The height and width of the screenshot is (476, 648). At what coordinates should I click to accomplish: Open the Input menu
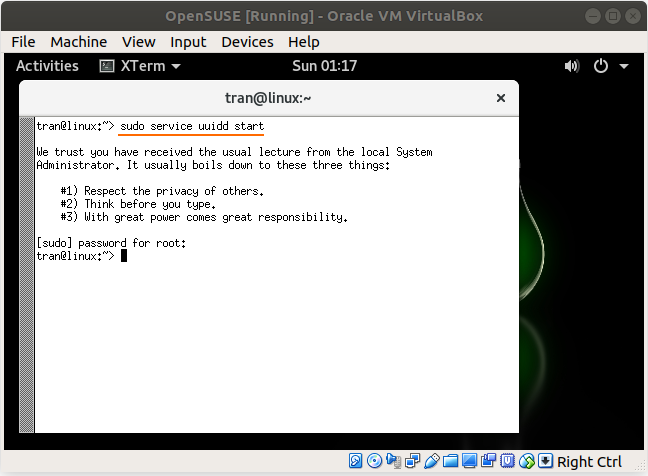(x=188, y=42)
